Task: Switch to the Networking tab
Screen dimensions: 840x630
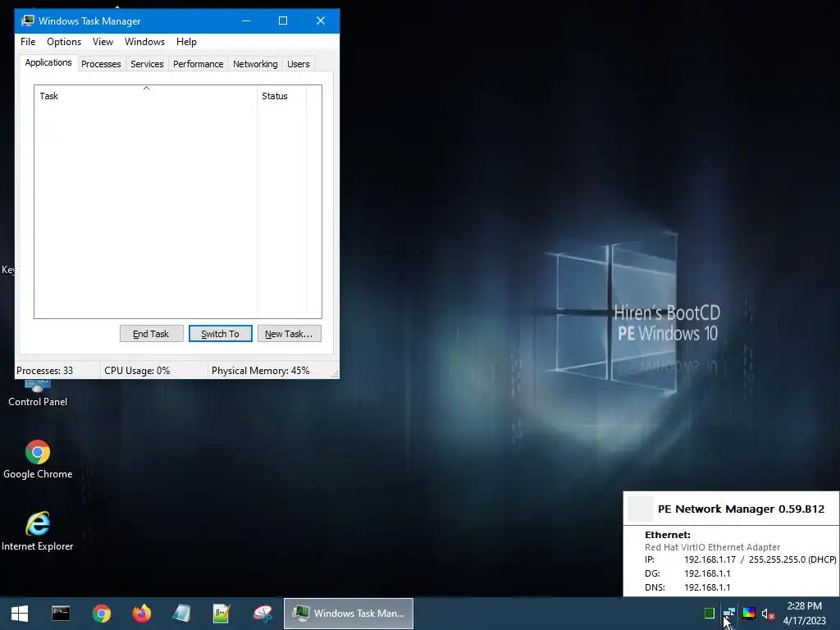Action: click(255, 64)
